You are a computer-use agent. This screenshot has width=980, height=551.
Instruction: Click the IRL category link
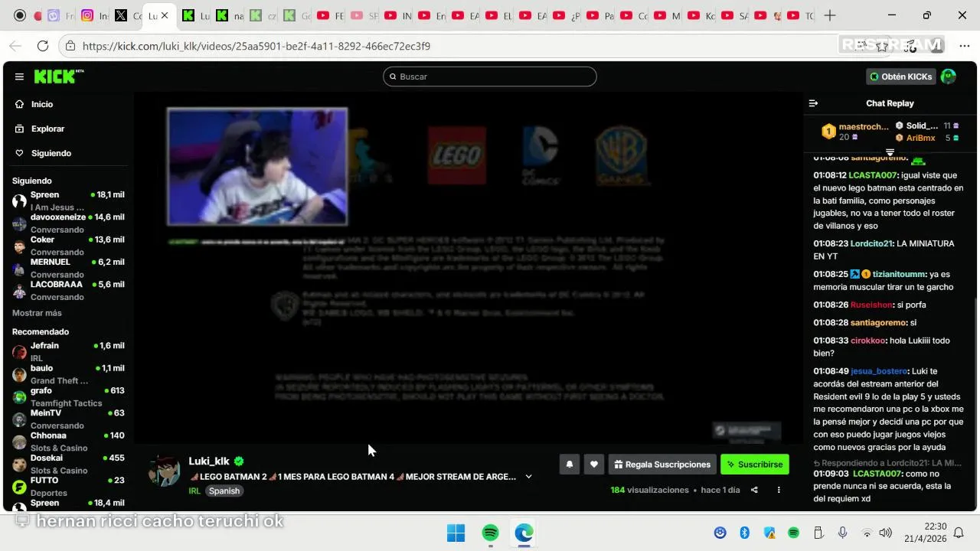194,491
